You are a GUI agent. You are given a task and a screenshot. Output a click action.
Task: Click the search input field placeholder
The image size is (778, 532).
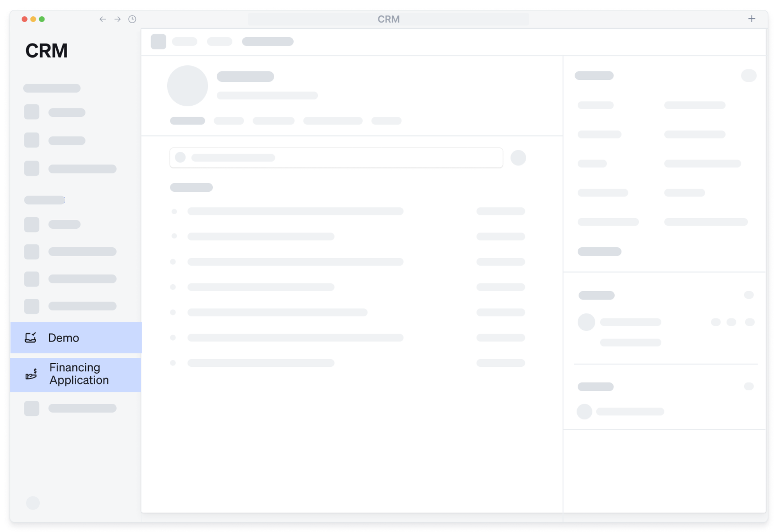[x=336, y=158]
